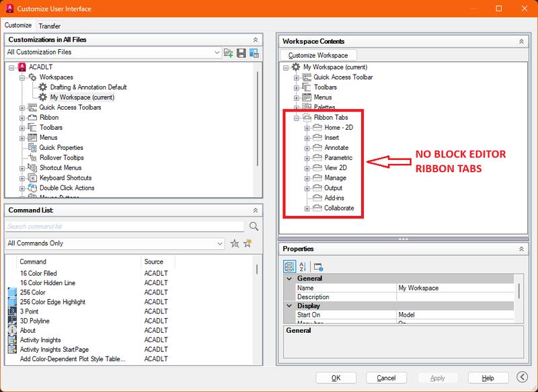The width and height of the screenshot is (538, 392).
Task: Click the Shortcut Menus icon
Action: click(32, 167)
